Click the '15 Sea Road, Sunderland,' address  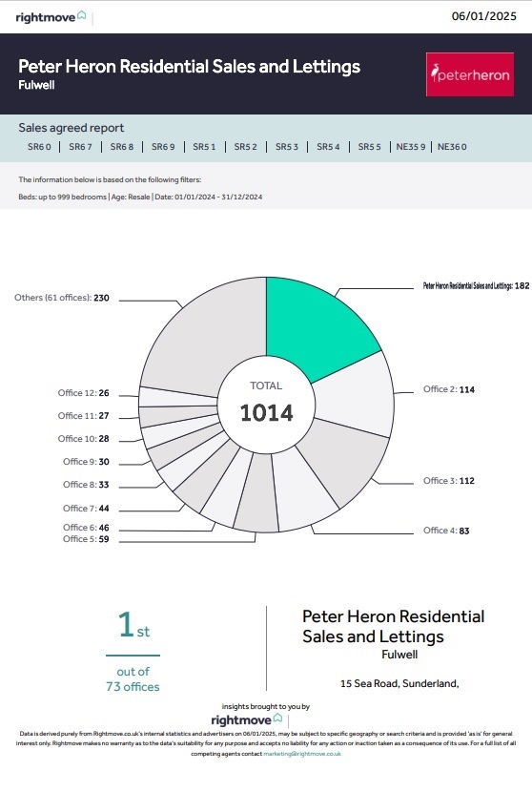click(x=399, y=684)
